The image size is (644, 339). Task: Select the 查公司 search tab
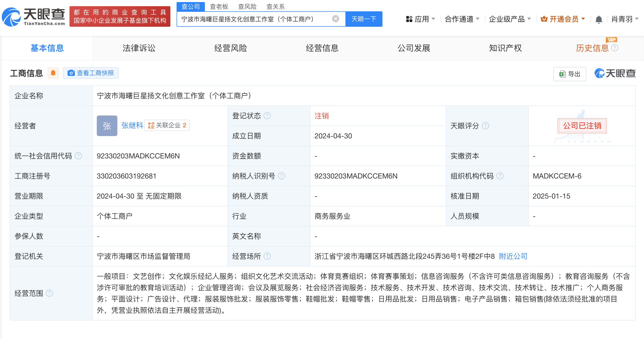coord(191,6)
